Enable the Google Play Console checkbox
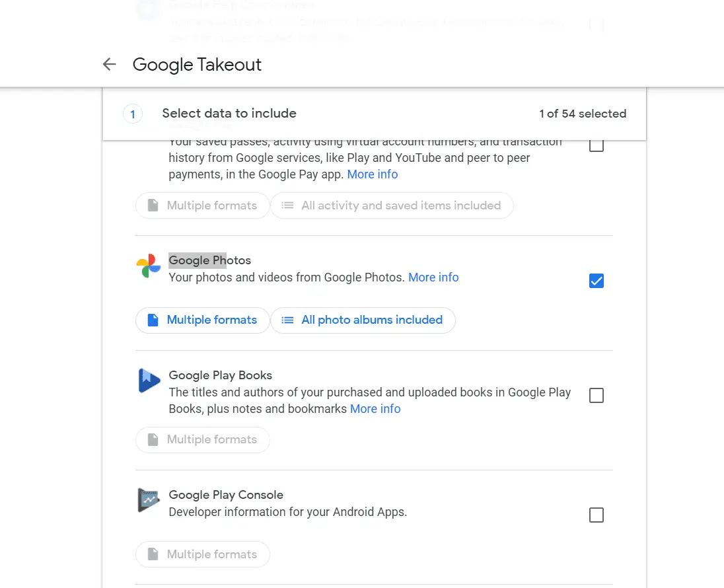 [596, 515]
